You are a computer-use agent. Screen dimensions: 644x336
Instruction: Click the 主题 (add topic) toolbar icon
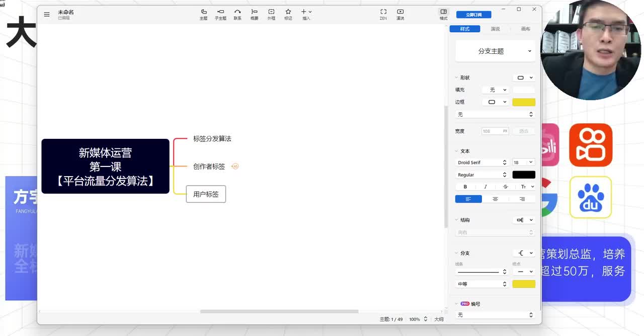coord(203,15)
